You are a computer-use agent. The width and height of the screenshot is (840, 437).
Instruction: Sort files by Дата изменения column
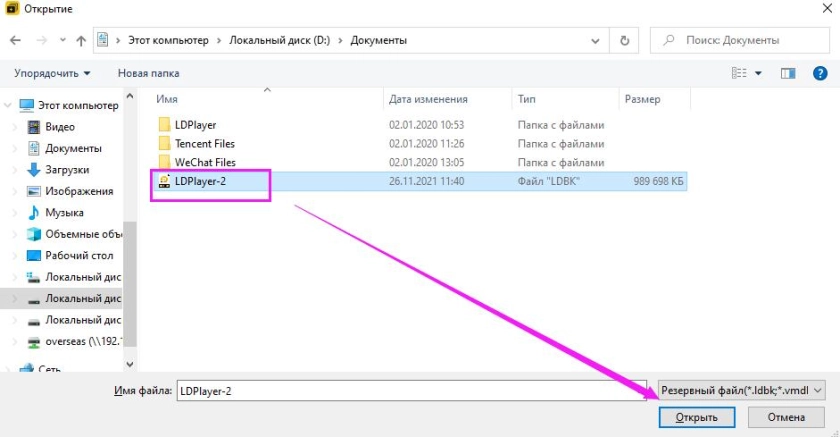[428, 100]
